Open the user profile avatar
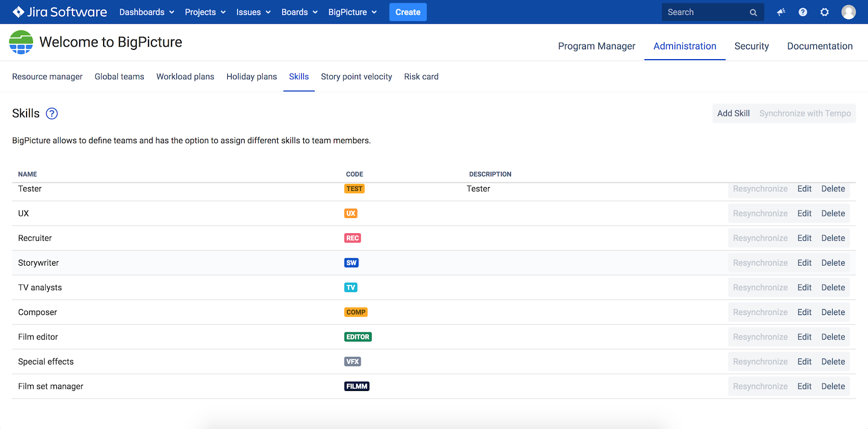This screenshot has height=429, width=868. click(x=848, y=12)
